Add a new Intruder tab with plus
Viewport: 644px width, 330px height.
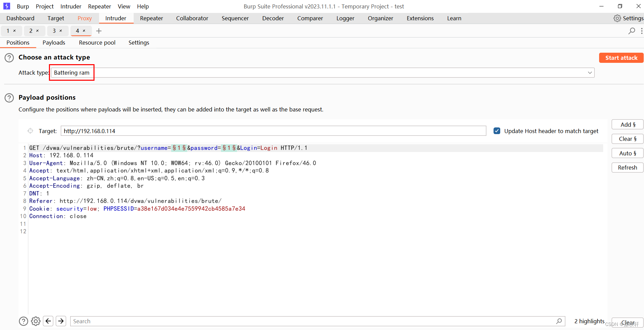(99, 31)
